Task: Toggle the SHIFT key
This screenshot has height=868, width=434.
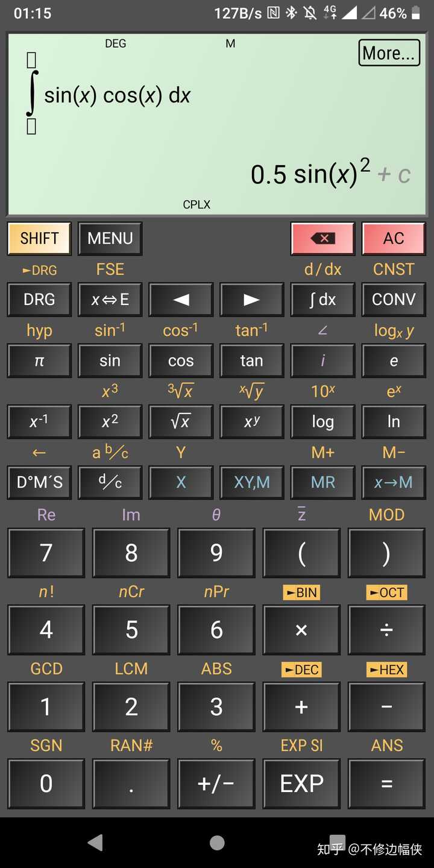Action: [39, 239]
